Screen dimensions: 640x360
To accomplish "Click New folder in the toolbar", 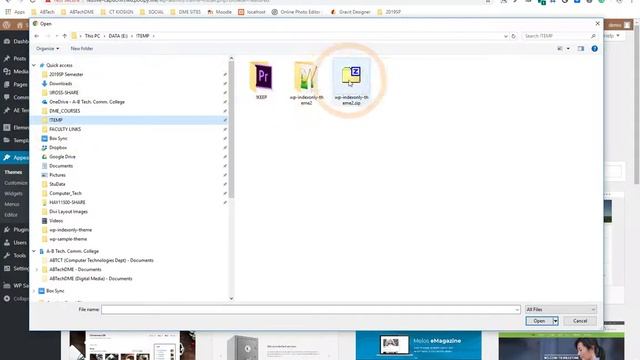I will 82,49.
